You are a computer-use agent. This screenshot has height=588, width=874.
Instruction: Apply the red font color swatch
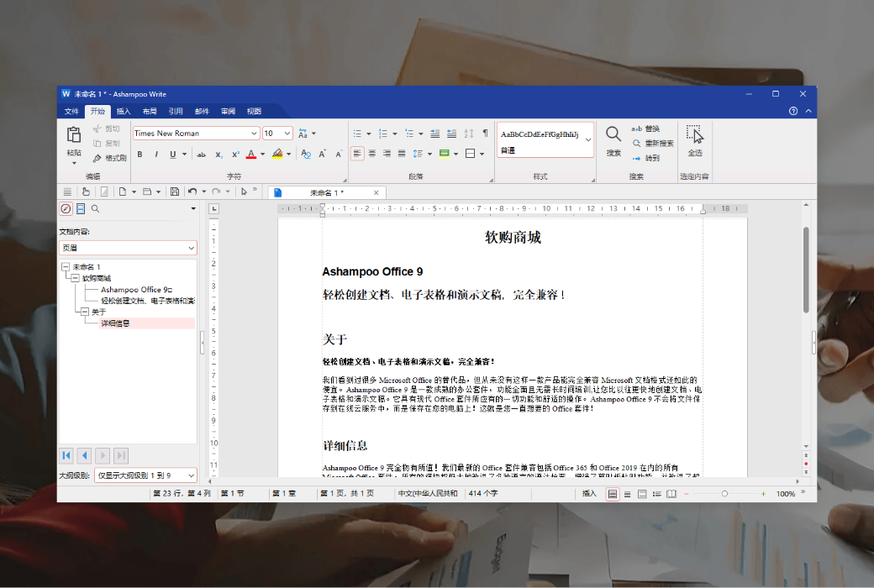point(250,155)
